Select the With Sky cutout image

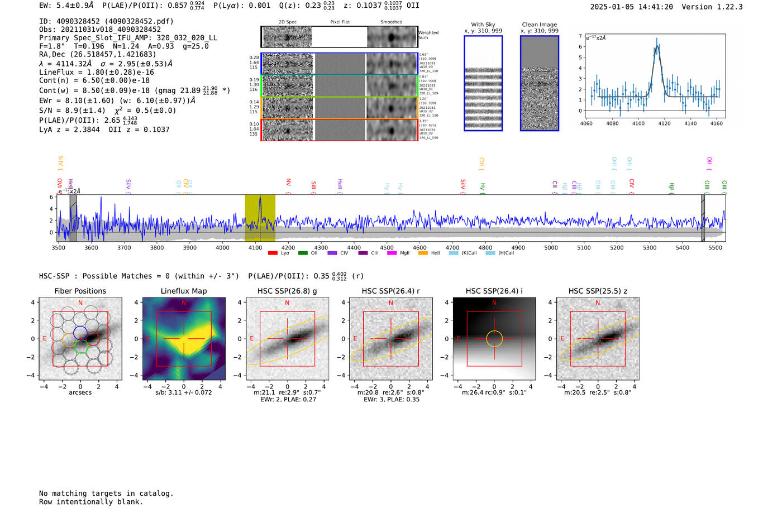pos(483,83)
